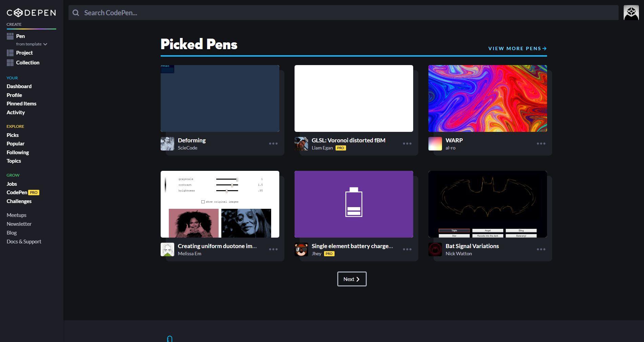Browse Topics

14,161
